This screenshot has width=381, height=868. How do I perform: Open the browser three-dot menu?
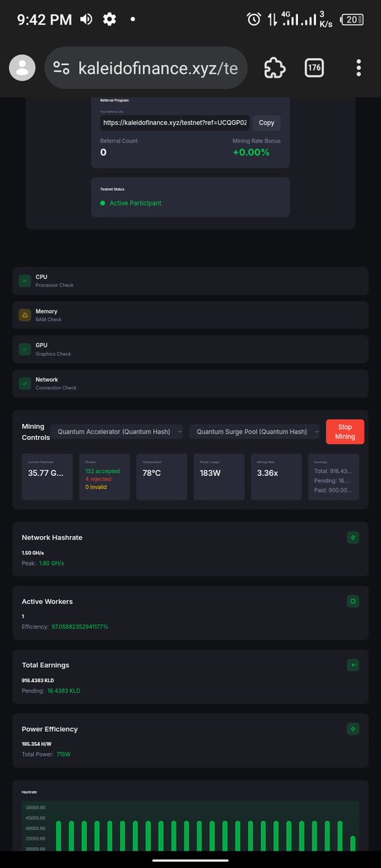[359, 68]
